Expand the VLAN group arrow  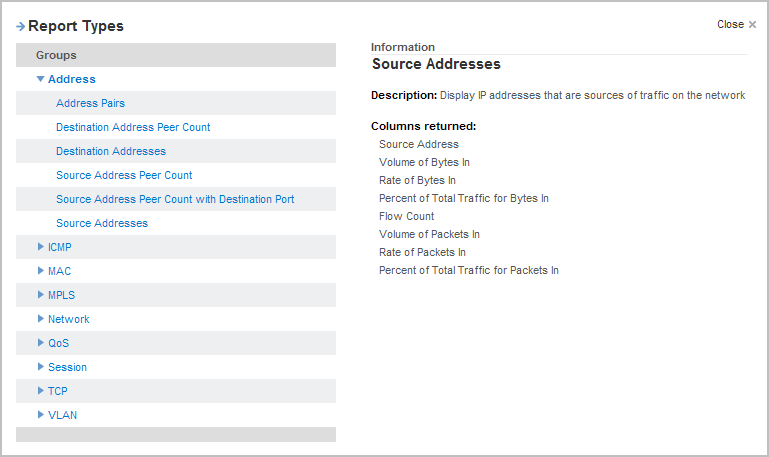(x=41, y=415)
